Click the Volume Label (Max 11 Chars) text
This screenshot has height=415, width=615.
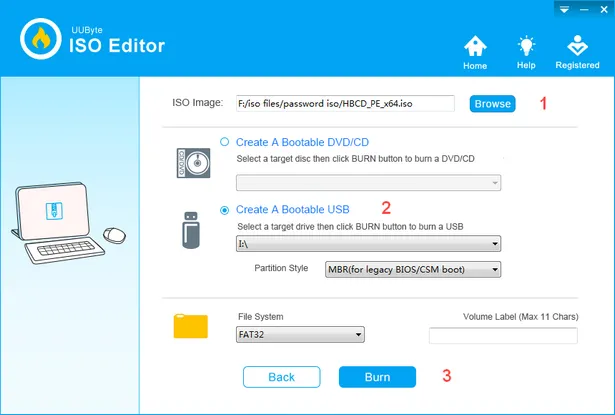click(x=520, y=317)
